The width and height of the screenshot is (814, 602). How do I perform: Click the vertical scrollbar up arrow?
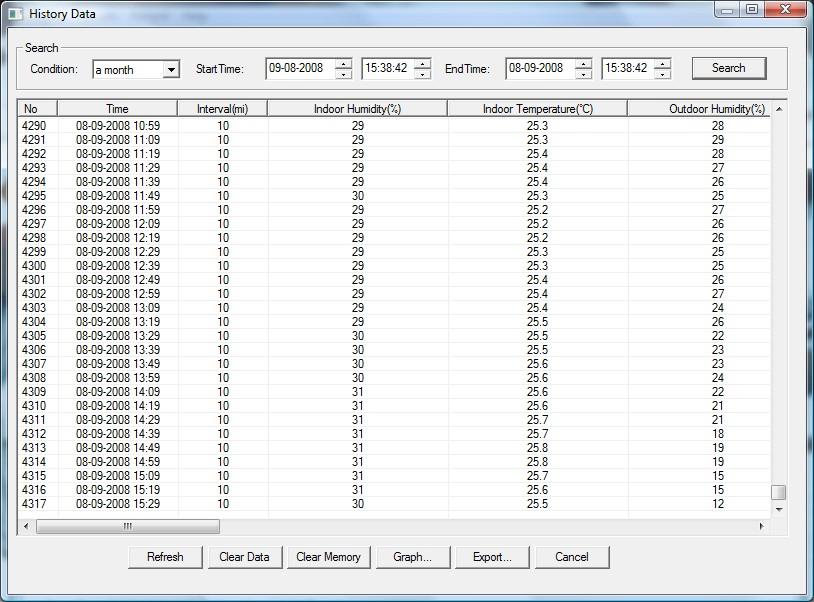click(779, 109)
